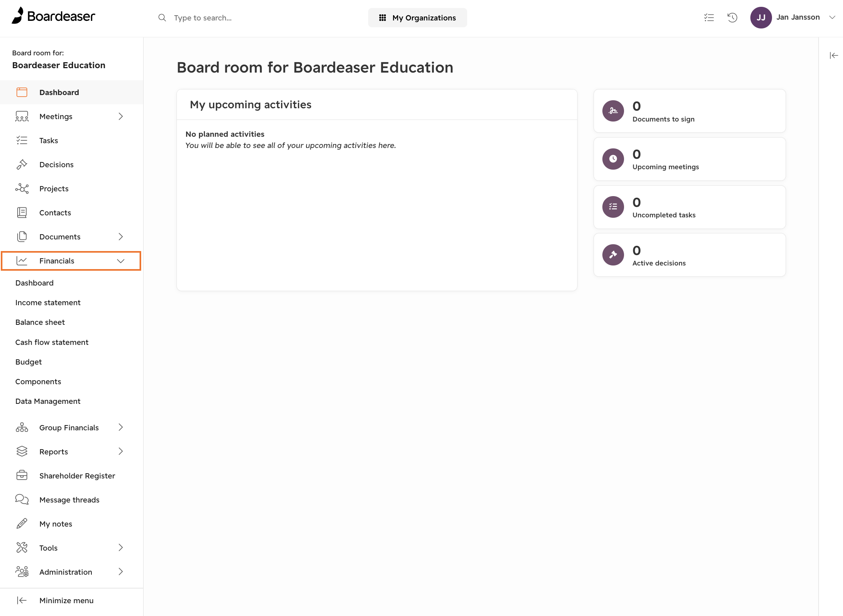
Task: Collapse the right side panel arrow icon
Action: [834, 55]
